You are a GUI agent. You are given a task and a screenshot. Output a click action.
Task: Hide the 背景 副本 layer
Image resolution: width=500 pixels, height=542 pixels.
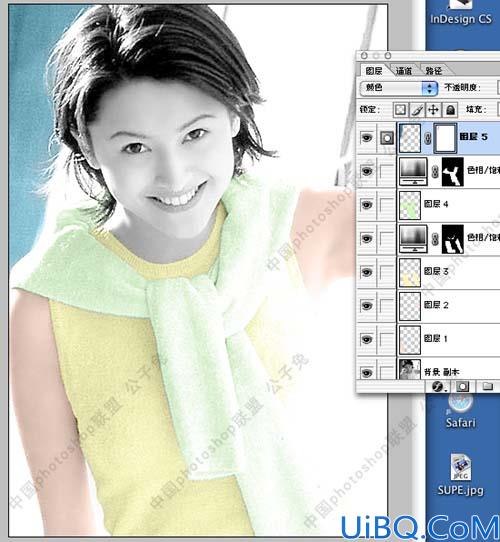coord(367,373)
